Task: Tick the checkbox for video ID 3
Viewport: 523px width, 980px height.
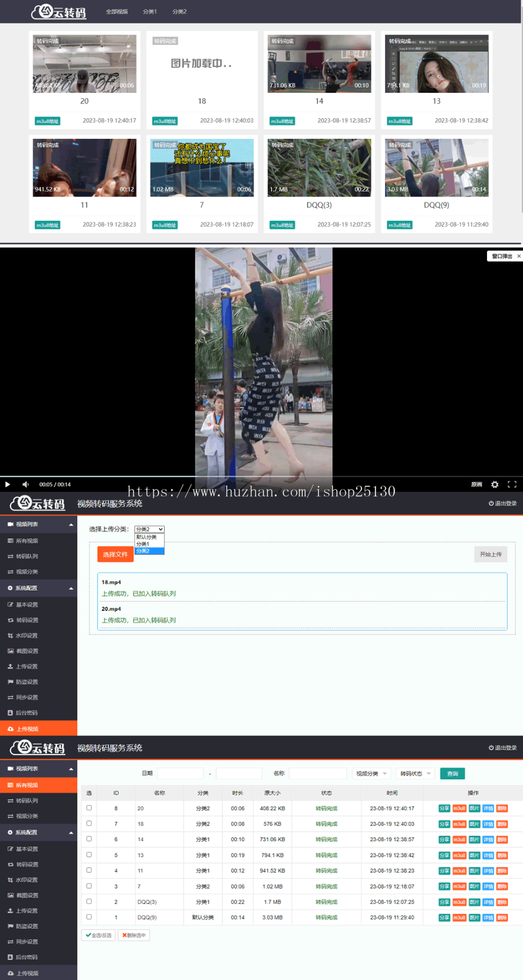Action: pos(89,886)
